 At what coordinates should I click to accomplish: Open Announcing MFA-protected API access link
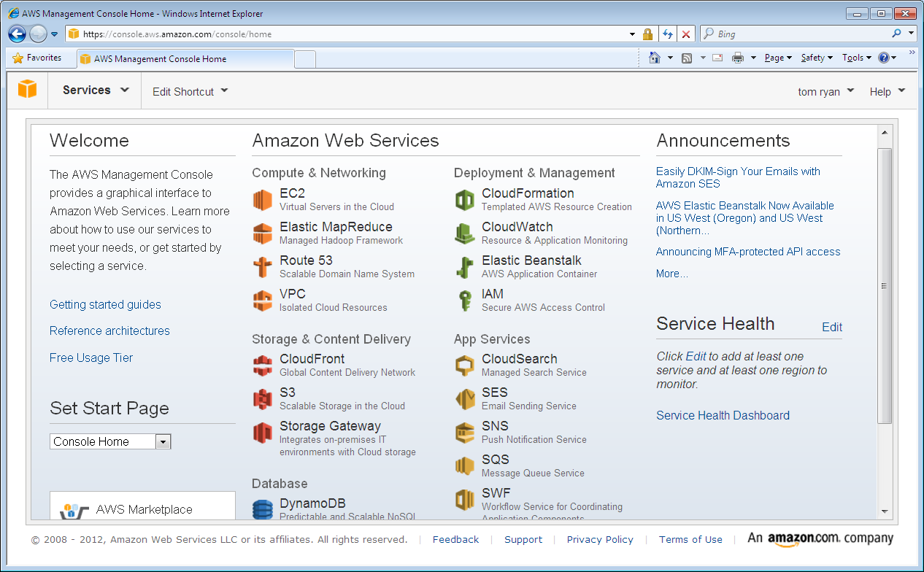click(748, 252)
